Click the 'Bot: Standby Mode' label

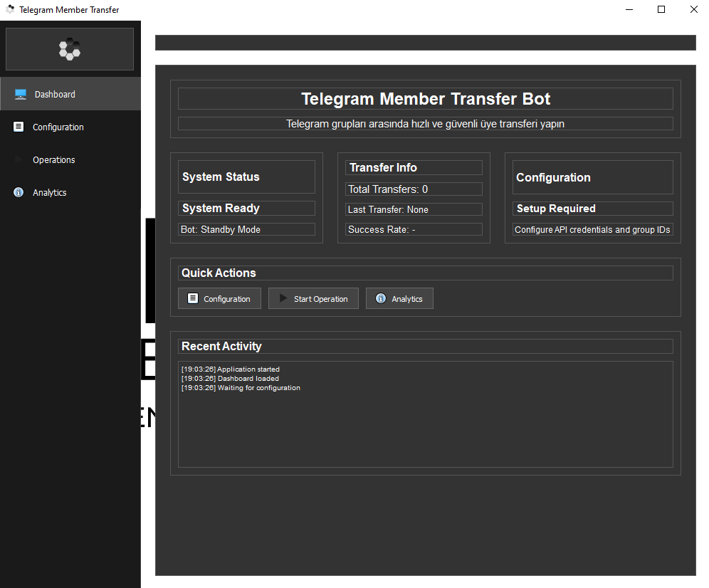pos(221,229)
